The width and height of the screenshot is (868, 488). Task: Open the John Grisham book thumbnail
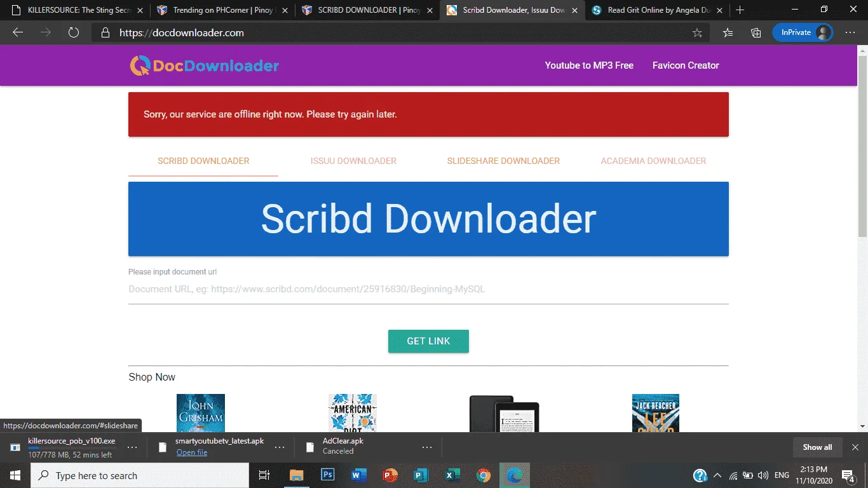click(201, 413)
